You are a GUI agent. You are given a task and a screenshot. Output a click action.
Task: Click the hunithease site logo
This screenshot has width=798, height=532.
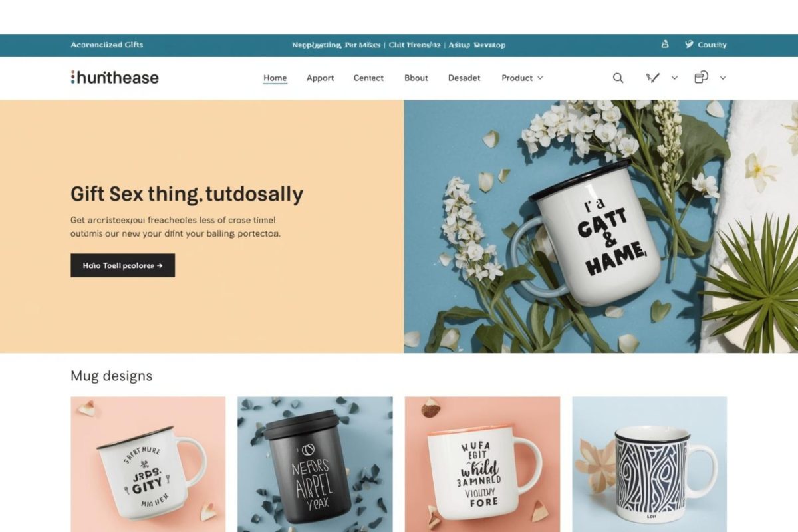114,78
